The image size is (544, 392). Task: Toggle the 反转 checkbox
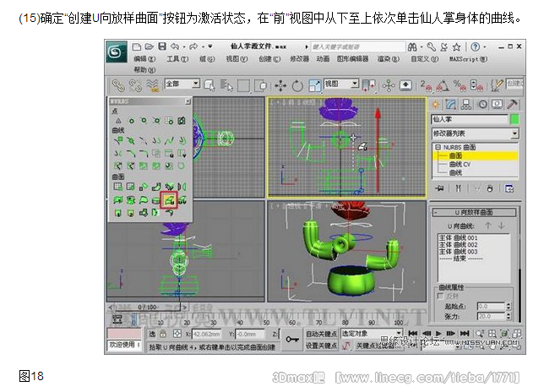[441, 296]
